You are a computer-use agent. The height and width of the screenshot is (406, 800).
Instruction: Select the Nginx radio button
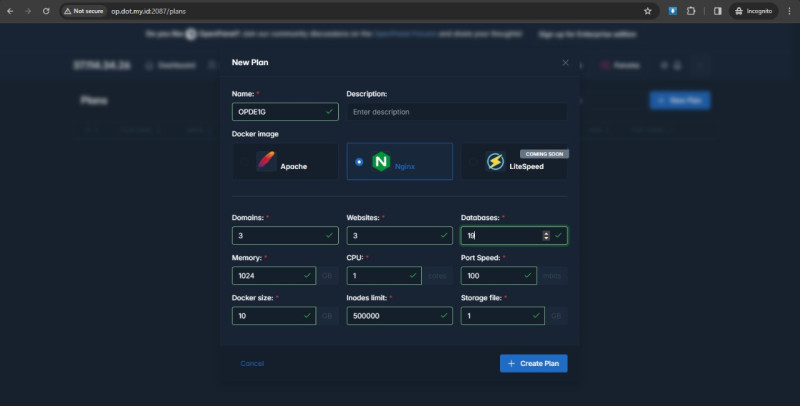(x=359, y=161)
